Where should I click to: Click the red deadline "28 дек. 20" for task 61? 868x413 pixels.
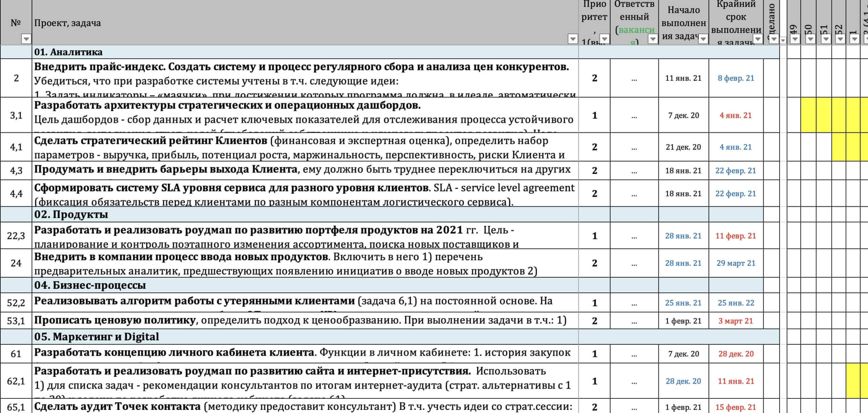click(736, 354)
